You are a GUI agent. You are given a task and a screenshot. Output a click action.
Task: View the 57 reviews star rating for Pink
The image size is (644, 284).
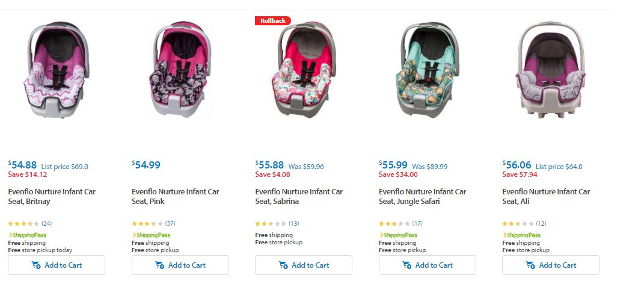tap(147, 223)
